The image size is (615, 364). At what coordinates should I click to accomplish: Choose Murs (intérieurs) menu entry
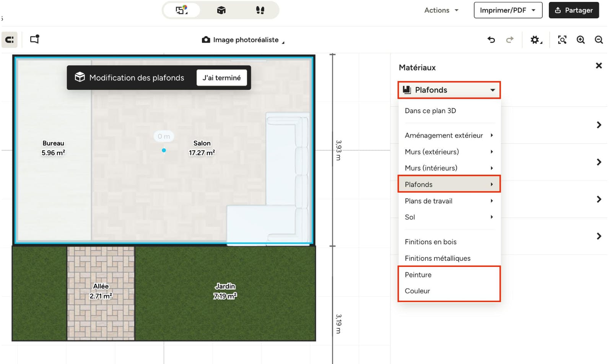point(431,168)
